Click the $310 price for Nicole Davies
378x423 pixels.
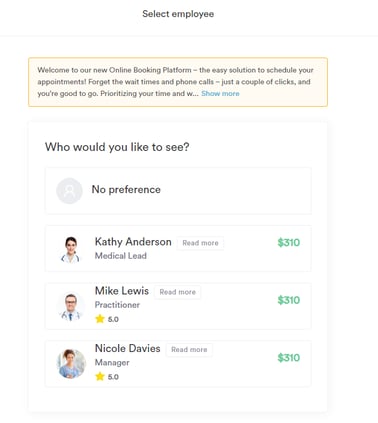[289, 358]
